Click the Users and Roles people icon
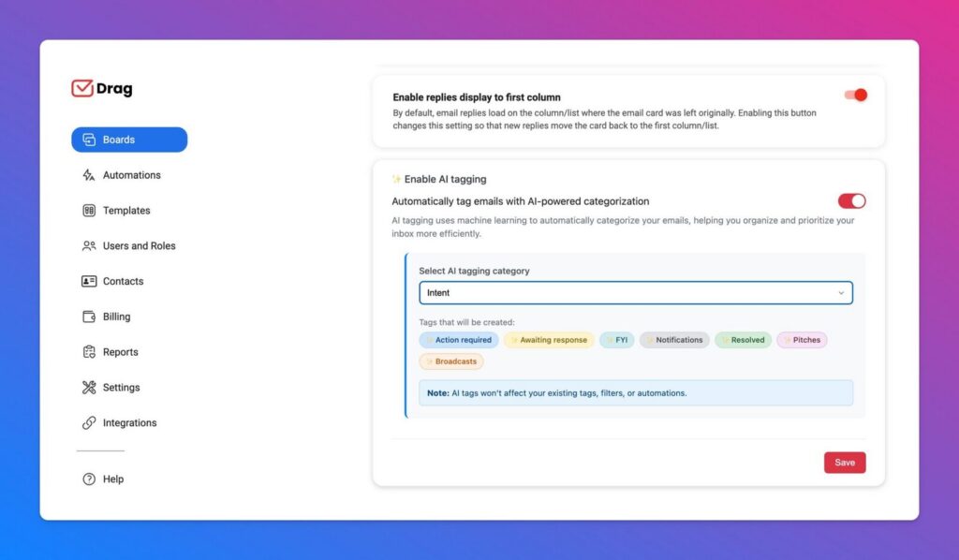The width and height of the screenshot is (959, 560). point(89,245)
